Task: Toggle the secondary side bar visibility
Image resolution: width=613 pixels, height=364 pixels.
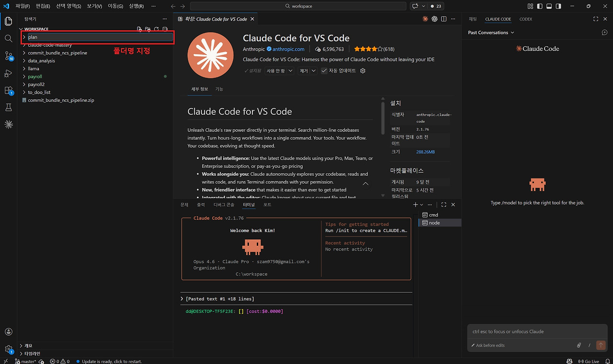Action: (559, 6)
